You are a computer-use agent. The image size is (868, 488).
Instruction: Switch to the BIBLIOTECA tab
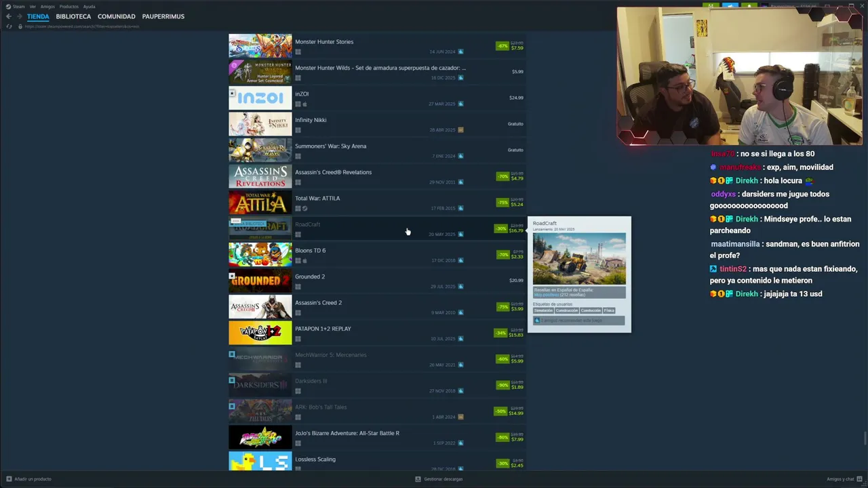[73, 16]
